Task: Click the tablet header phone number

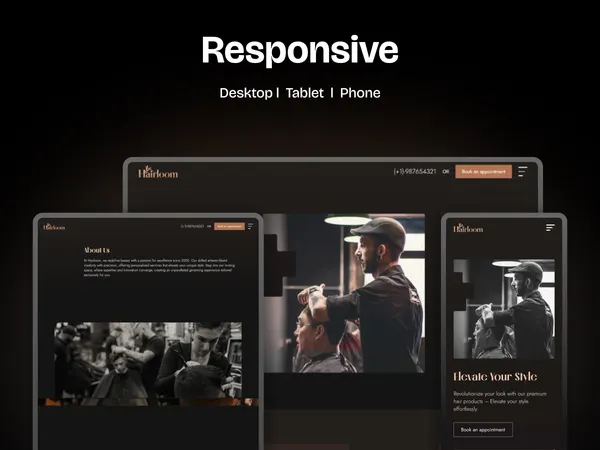Action: point(192,226)
